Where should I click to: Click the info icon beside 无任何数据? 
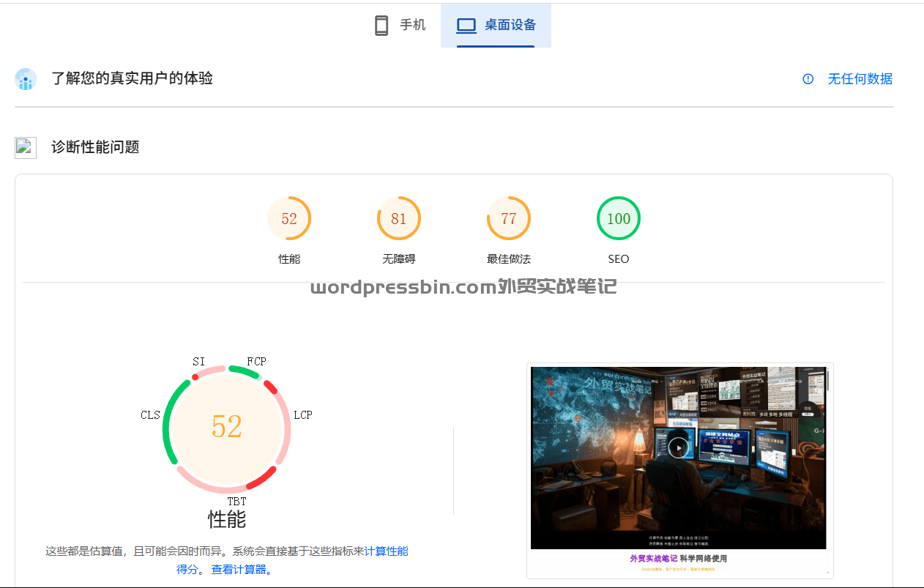[x=808, y=79]
